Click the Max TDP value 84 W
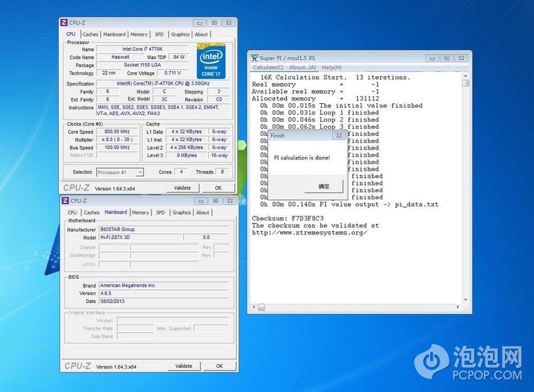 click(179, 57)
